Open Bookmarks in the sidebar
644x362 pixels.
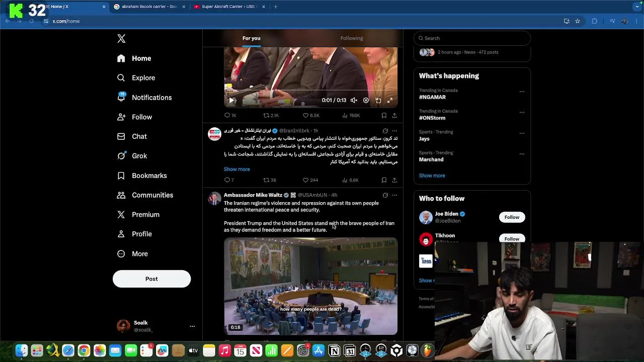142,175
